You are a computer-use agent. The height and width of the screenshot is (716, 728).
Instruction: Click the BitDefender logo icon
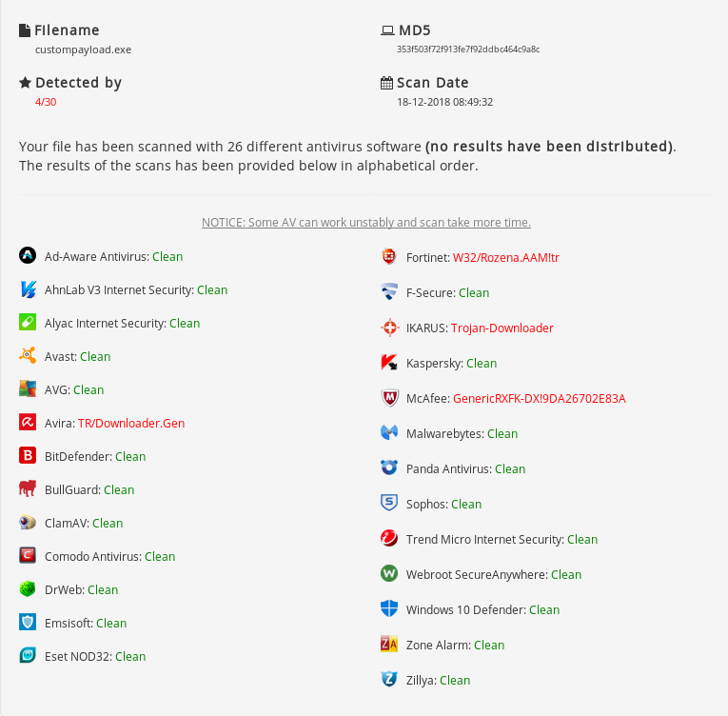[x=28, y=456]
